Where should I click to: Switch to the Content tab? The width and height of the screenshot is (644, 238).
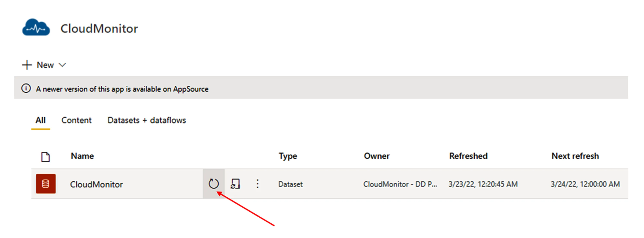tap(76, 120)
